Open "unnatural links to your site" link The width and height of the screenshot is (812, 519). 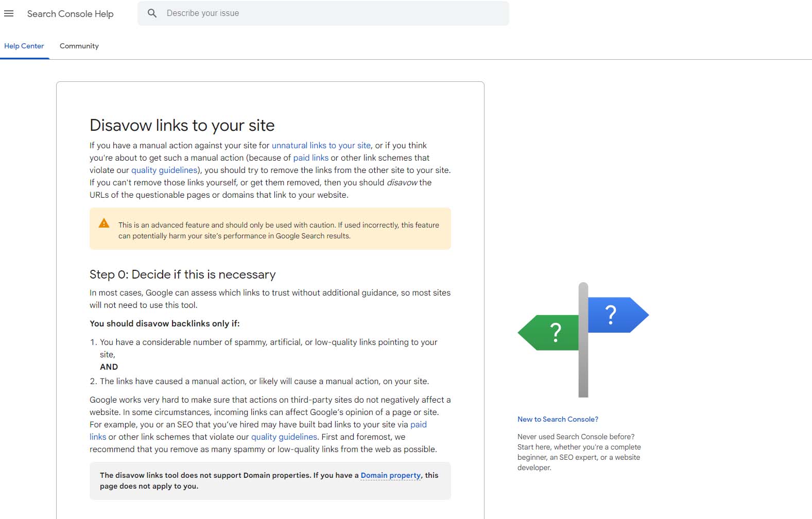(321, 146)
